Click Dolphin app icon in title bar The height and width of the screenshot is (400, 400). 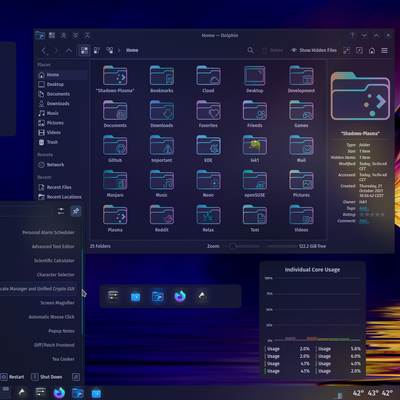coord(40,35)
